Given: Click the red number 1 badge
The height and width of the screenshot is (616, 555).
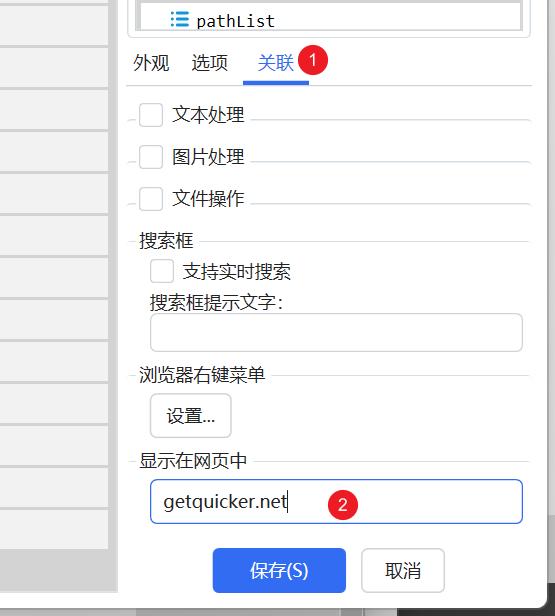Looking at the screenshot, I should [x=313, y=60].
